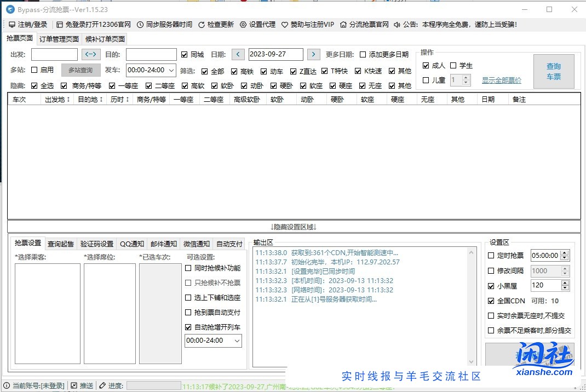Screen dimensions: 586x392
Task: Switch to the 订单管理页面 tab
Action: (59, 39)
